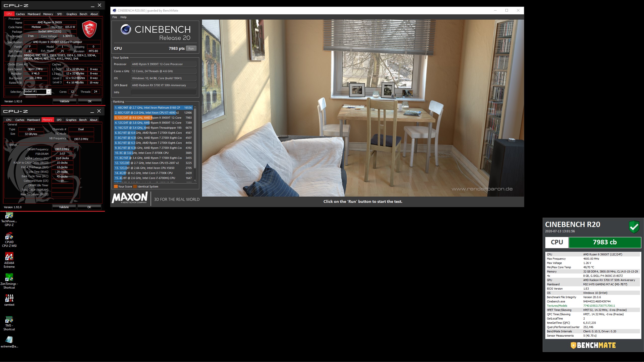
Task: Minimize the top CPU-Z window
Action: (93, 5)
